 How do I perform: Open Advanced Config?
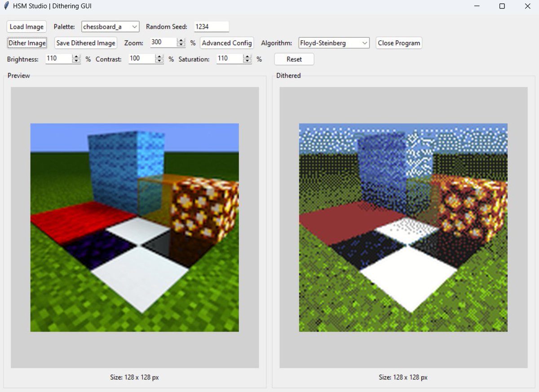click(227, 43)
